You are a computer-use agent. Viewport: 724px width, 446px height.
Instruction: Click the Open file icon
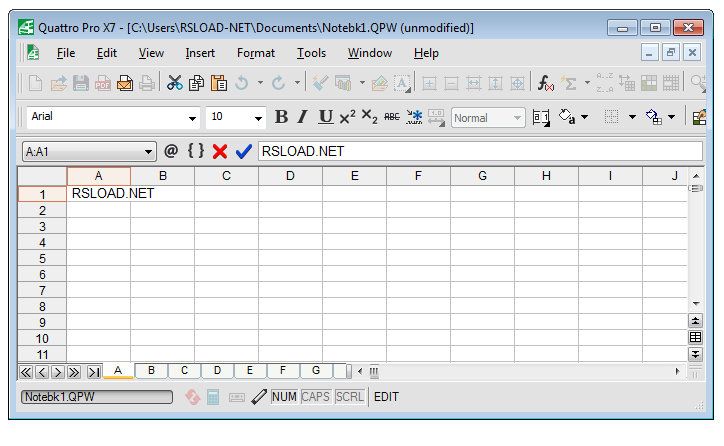coord(58,84)
